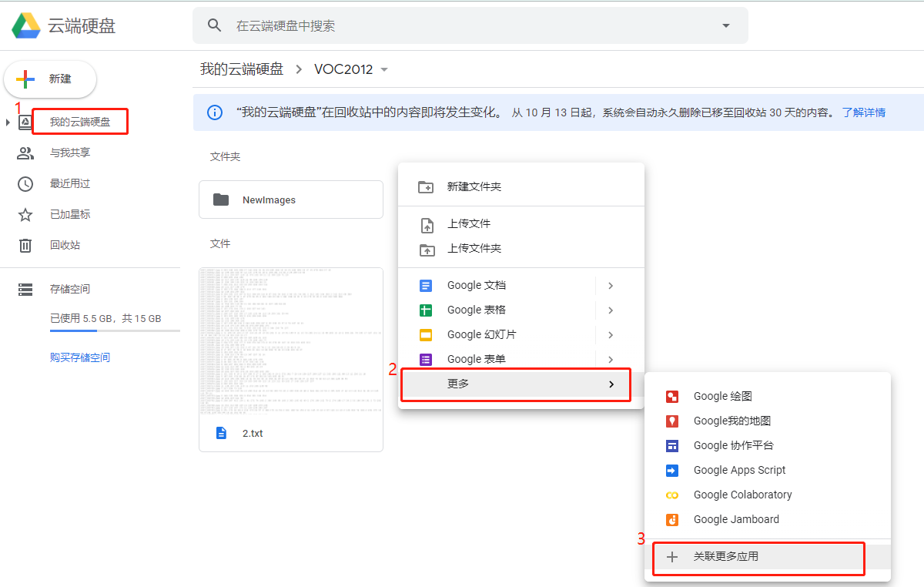Open the search options dropdown in search bar
The image size is (924, 587).
(725, 25)
